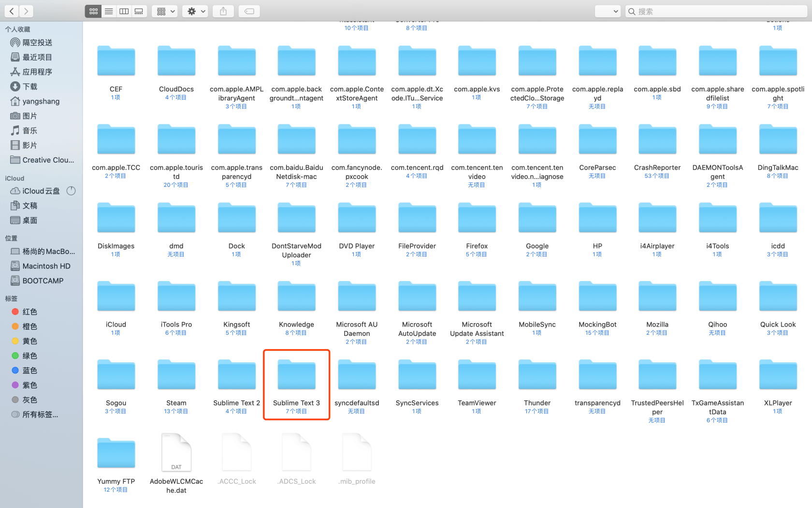
Task: Open 文稿 in sidebar
Action: [x=30, y=206]
